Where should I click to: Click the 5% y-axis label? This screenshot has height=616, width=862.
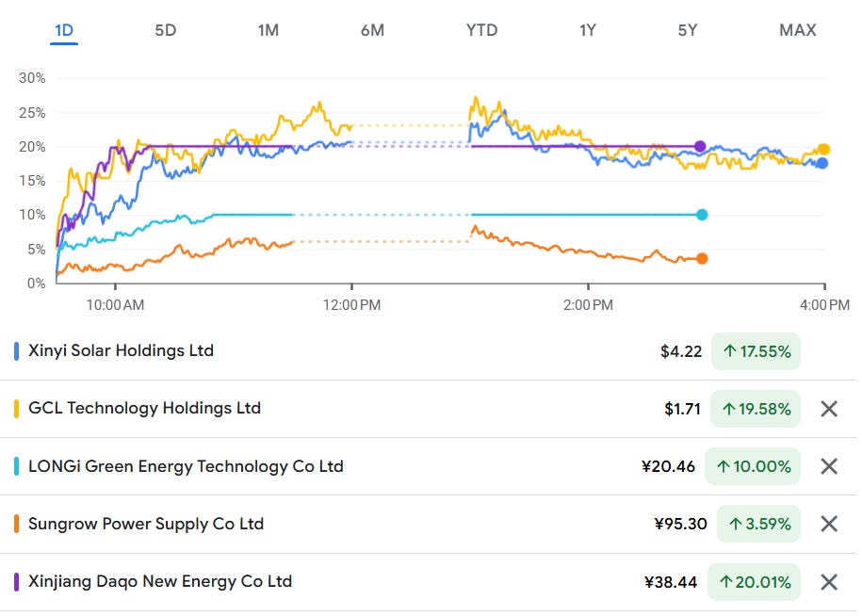(36, 250)
